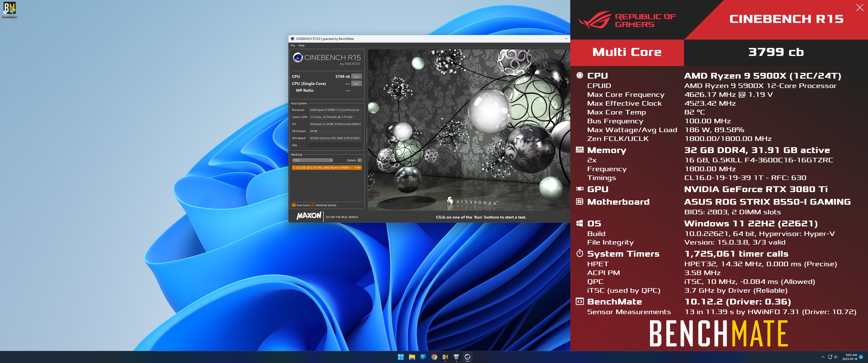
Task: Expand ranking Details with arrow button
Action: point(360,160)
